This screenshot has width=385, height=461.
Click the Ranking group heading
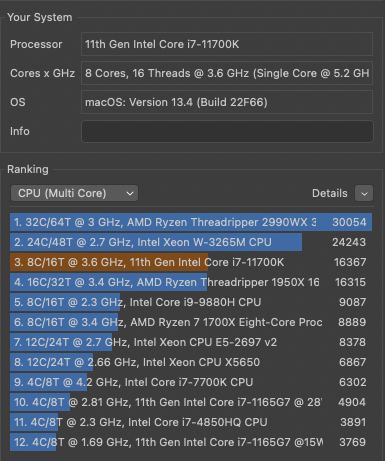click(x=28, y=169)
